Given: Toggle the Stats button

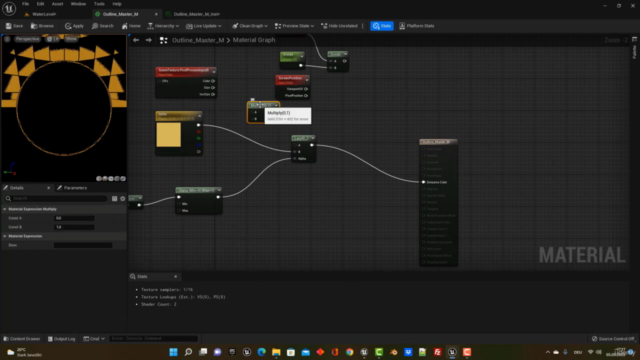Looking at the screenshot, I should click(x=382, y=26).
